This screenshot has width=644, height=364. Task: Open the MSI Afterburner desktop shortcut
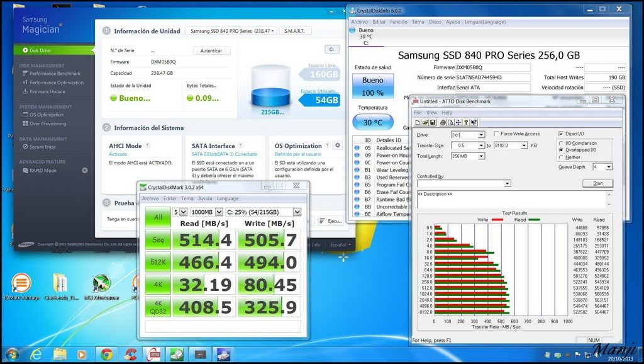pyautogui.click(x=101, y=287)
